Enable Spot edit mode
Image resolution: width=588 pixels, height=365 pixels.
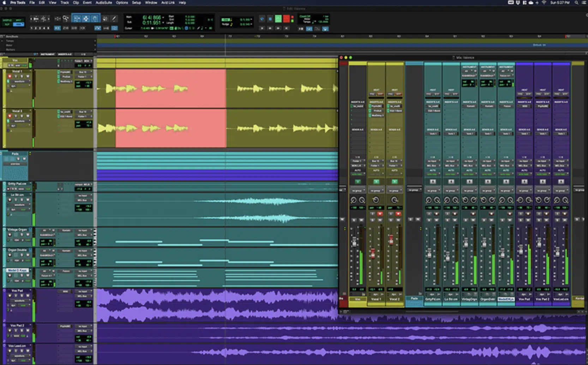point(19,20)
